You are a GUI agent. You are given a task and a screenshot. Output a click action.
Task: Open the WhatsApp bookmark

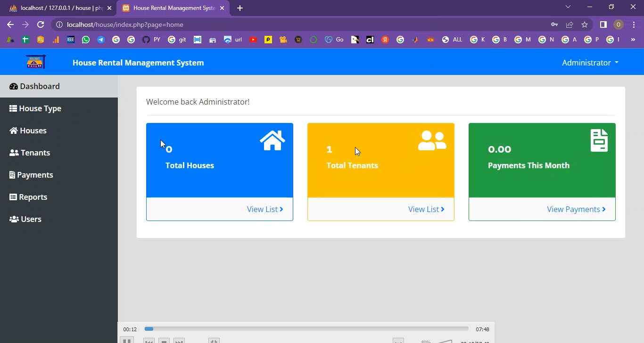[85, 40]
